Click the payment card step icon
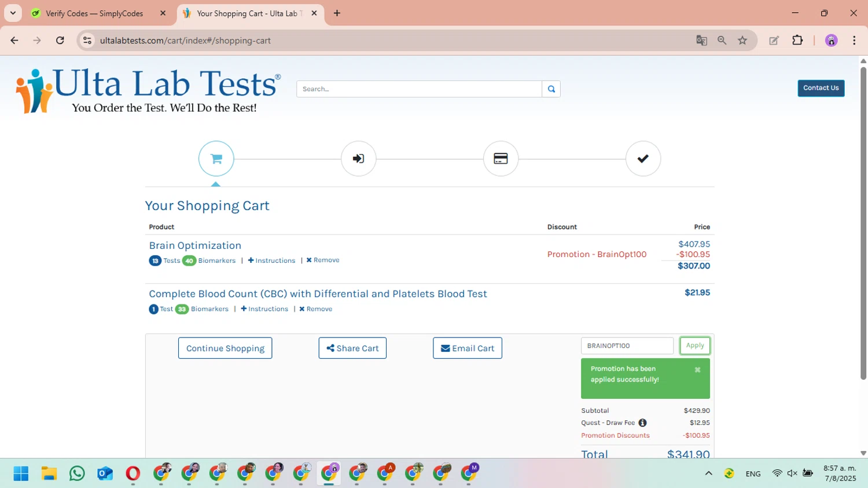The height and width of the screenshot is (488, 868). (501, 159)
